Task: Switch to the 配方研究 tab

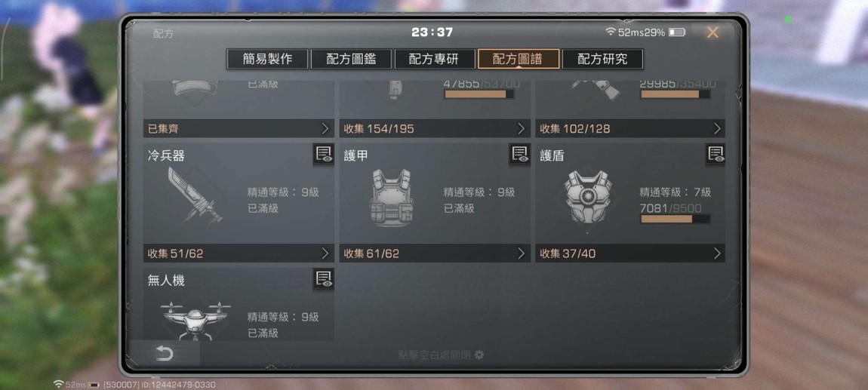Action: 603,59
